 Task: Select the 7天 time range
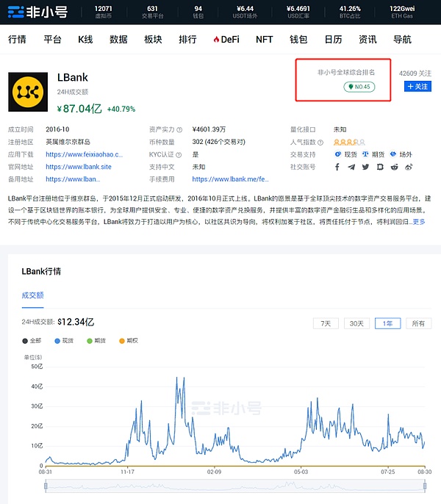[325, 323]
